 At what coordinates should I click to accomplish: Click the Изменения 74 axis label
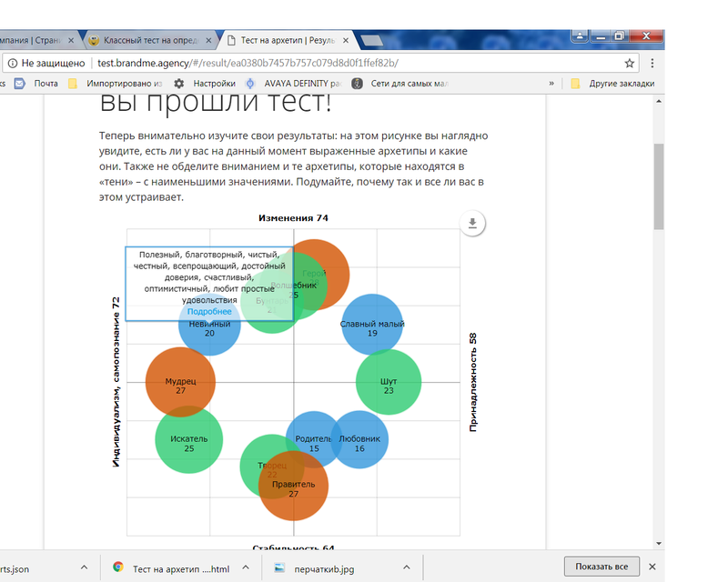293,217
